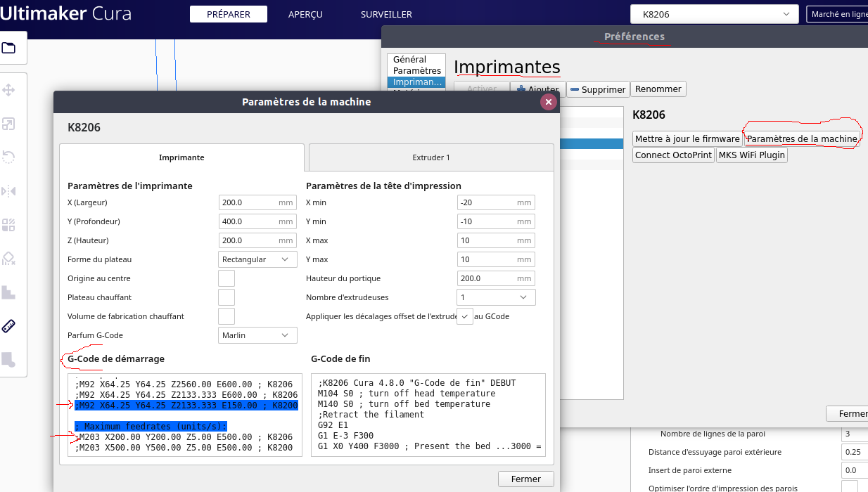Edit Insert de paroi externe value
Viewport: 868px width, 492px height.
[x=854, y=470]
